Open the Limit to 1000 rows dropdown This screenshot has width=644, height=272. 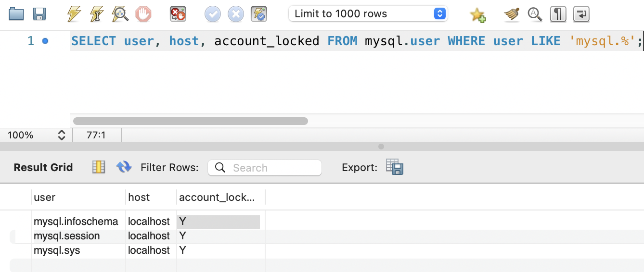click(368, 13)
